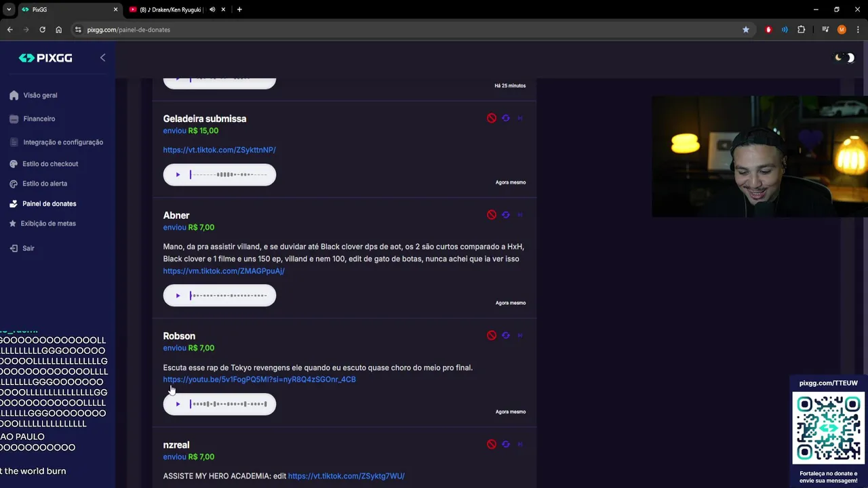Click the house icon beside Visão geral
Image resolution: width=868 pixels, height=488 pixels.
(x=14, y=96)
